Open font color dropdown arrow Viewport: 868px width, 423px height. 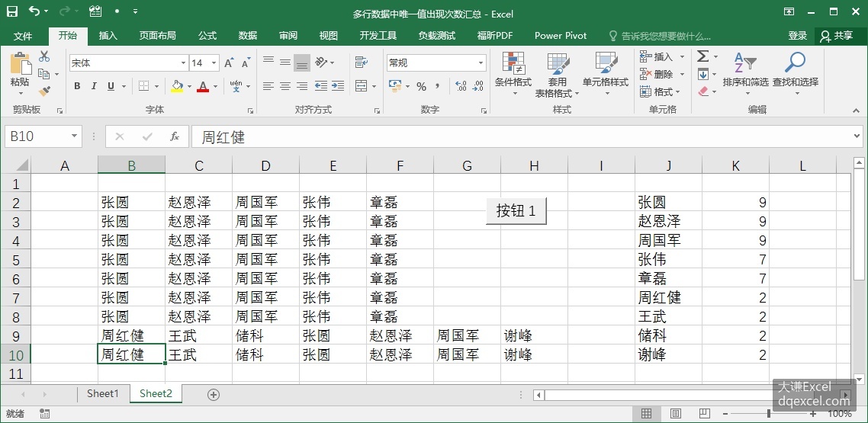(x=215, y=86)
